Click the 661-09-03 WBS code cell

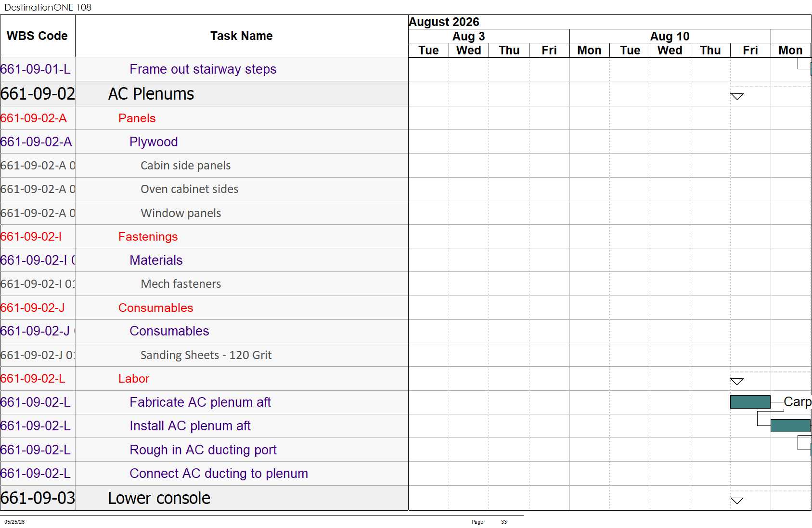coord(38,498)
